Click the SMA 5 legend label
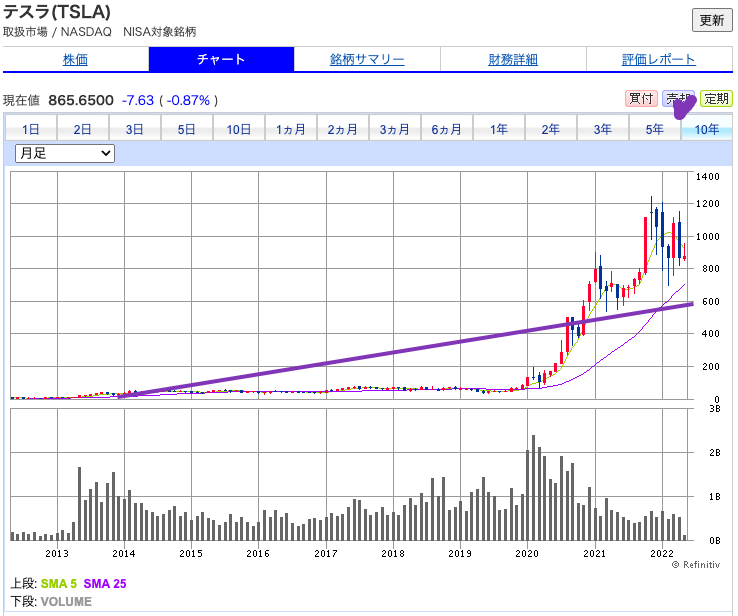Image resolution: width=738 pixels, height=616 pixels. point(59,584)
